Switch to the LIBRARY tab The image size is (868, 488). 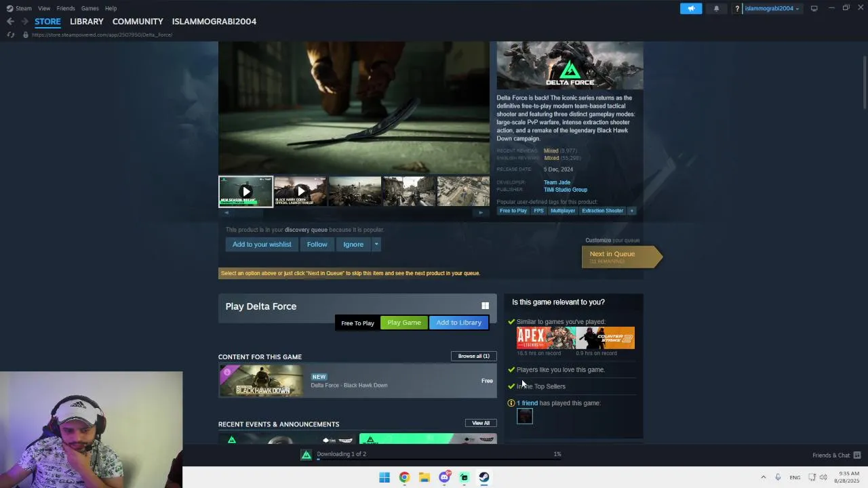click(x=87, y=21)
